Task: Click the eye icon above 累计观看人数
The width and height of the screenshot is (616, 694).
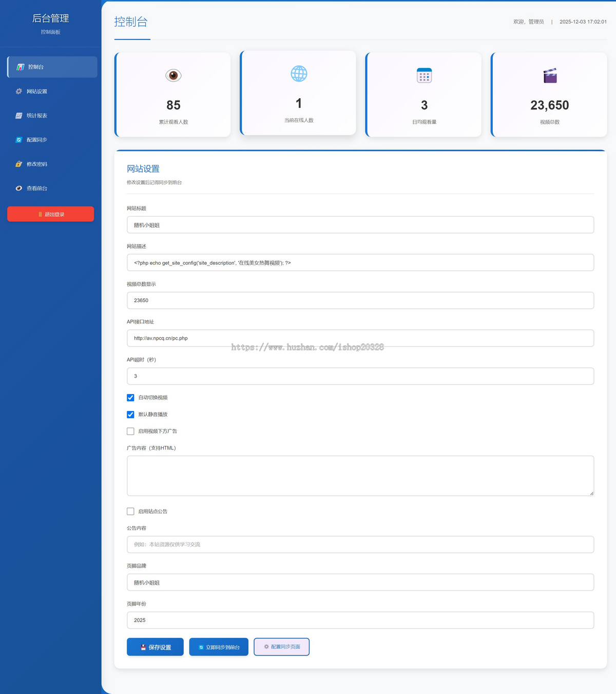Action: [174, 76]
